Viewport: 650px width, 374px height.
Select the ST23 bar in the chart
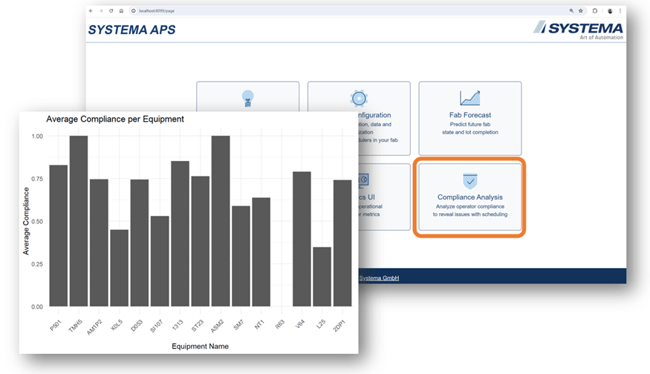click(x=200, y=241)
